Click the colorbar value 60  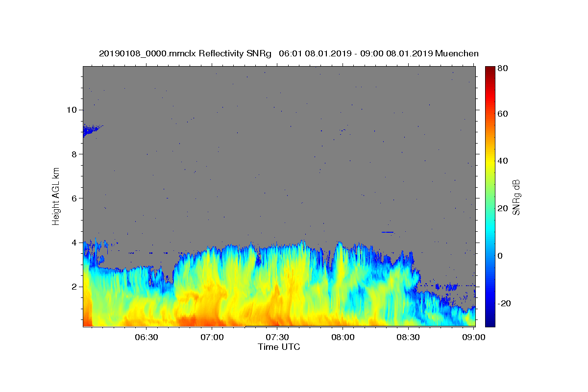504,114
